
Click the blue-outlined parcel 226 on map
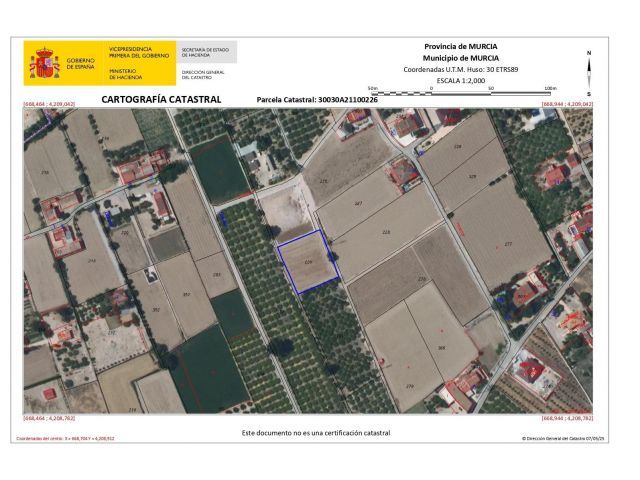[x=308, y=262]
